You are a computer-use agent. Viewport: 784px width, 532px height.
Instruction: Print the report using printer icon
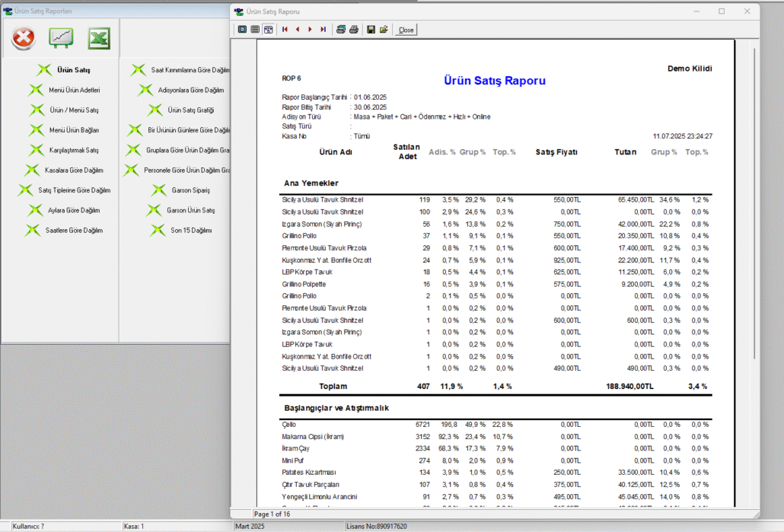click(354, 30)
